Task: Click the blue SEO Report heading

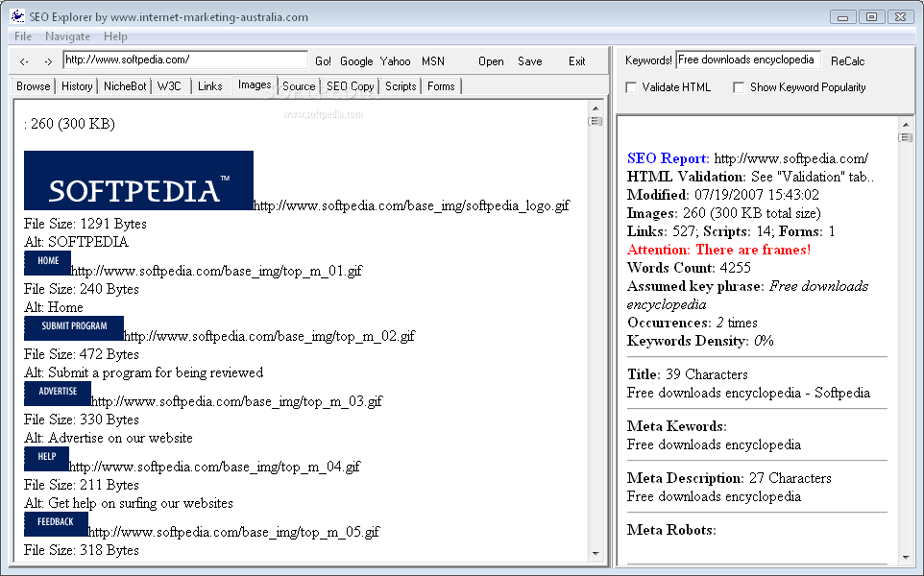Action: pyautogui.click(x=669, y=158)
